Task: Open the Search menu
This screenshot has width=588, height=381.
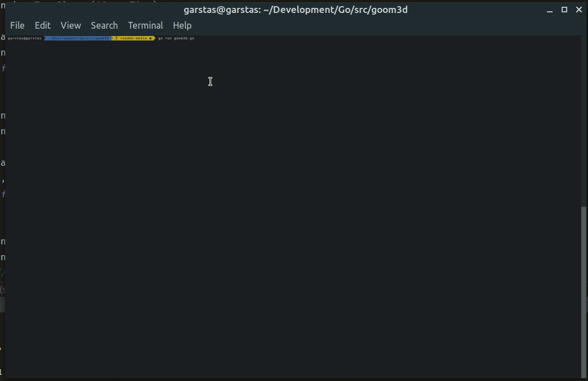Action: [x=104, y=25]
